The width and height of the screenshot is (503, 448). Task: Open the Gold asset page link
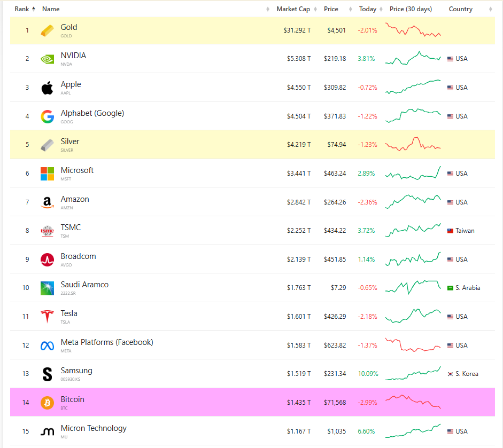69,27
